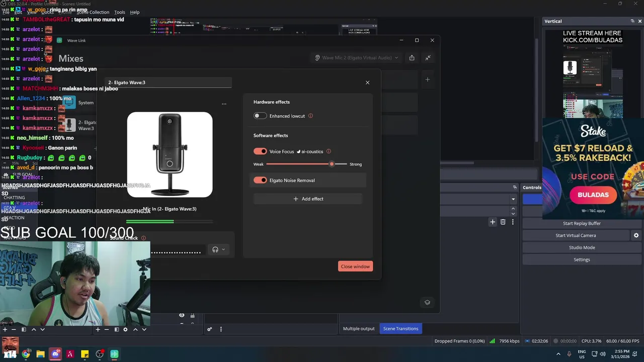
Task: Click the Virtual Camera settings gear
Action: coord(636,235)
